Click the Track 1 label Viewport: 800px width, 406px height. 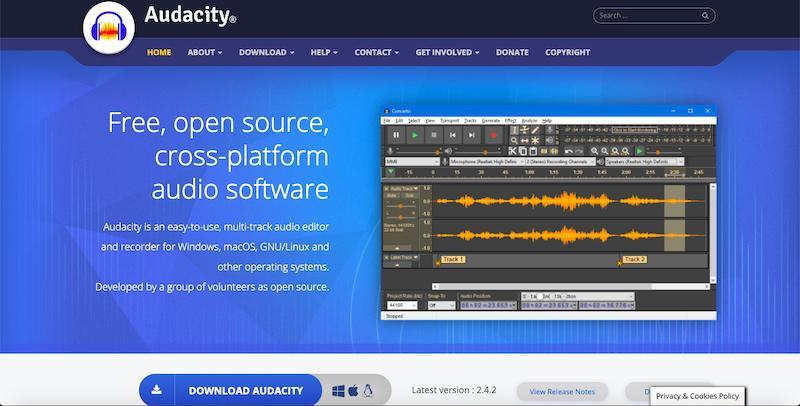coord(453,260)
